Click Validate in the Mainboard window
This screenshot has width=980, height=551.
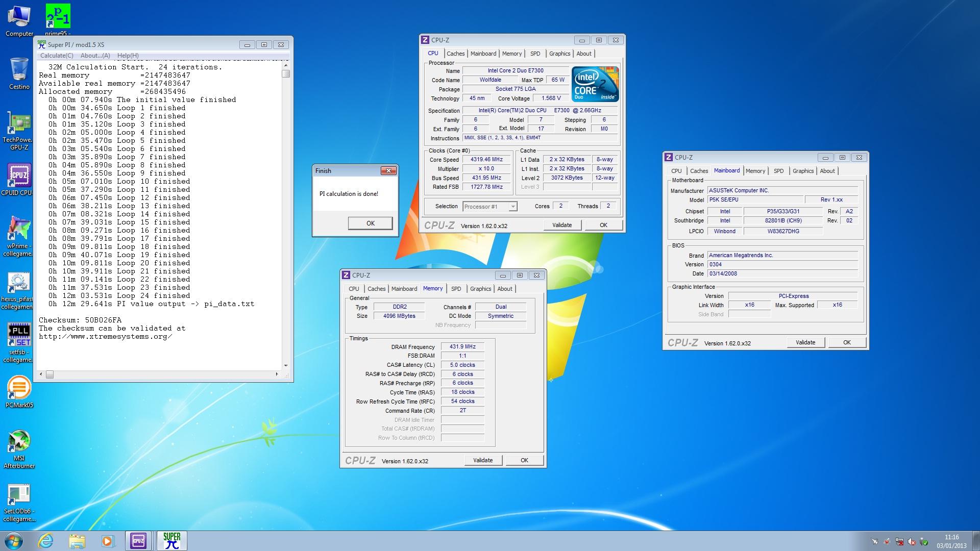(805, 342)
